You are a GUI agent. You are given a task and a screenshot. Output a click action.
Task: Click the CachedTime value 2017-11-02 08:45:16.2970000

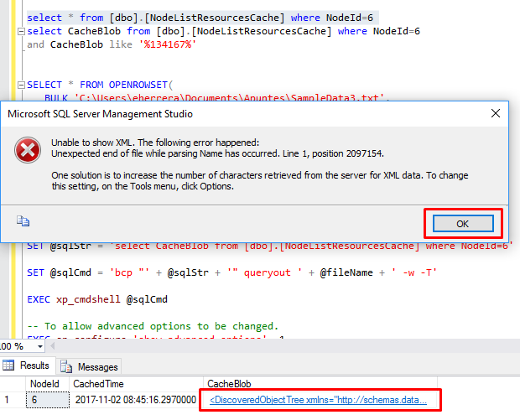136,400
